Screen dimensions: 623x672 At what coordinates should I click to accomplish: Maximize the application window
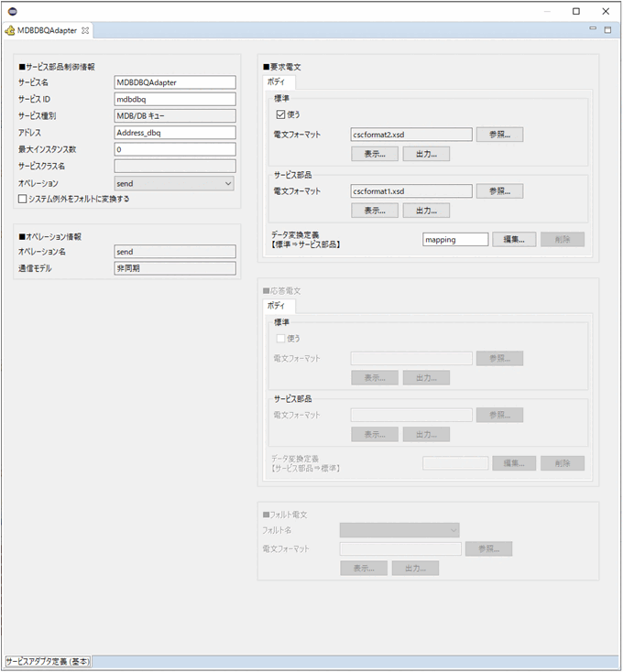tap(576, 11)
